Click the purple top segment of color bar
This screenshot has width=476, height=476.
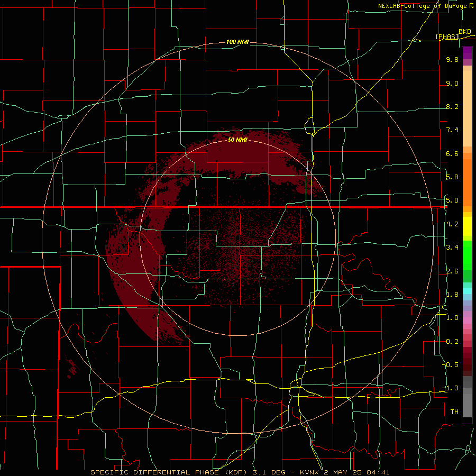click(467, 53)
